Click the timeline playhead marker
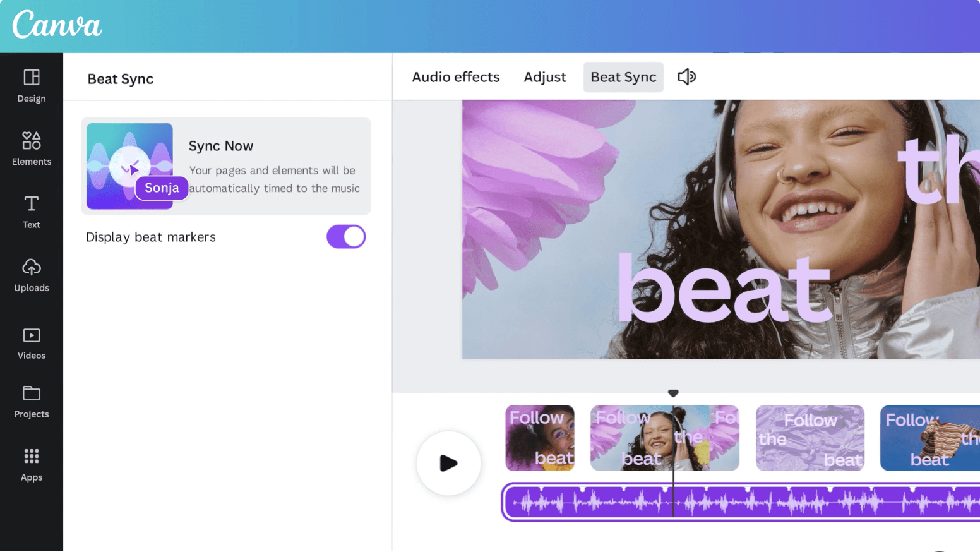This screenshot has width=980, height=552. (x=673, y=393)
